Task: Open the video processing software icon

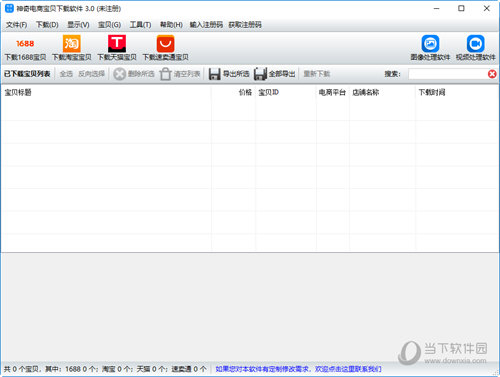Action: tap(476, 43)
